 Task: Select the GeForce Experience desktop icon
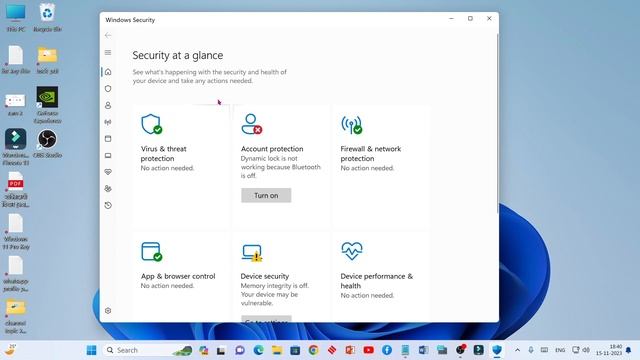pyautogui.click(x=47, y=105)
